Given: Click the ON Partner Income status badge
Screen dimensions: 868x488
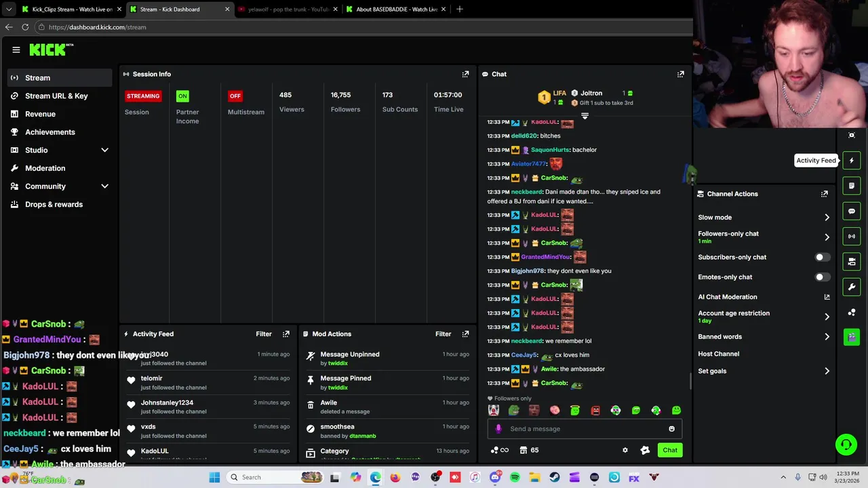Looking at the screenshot, I should pyautogui.click(x=182, y=96).
